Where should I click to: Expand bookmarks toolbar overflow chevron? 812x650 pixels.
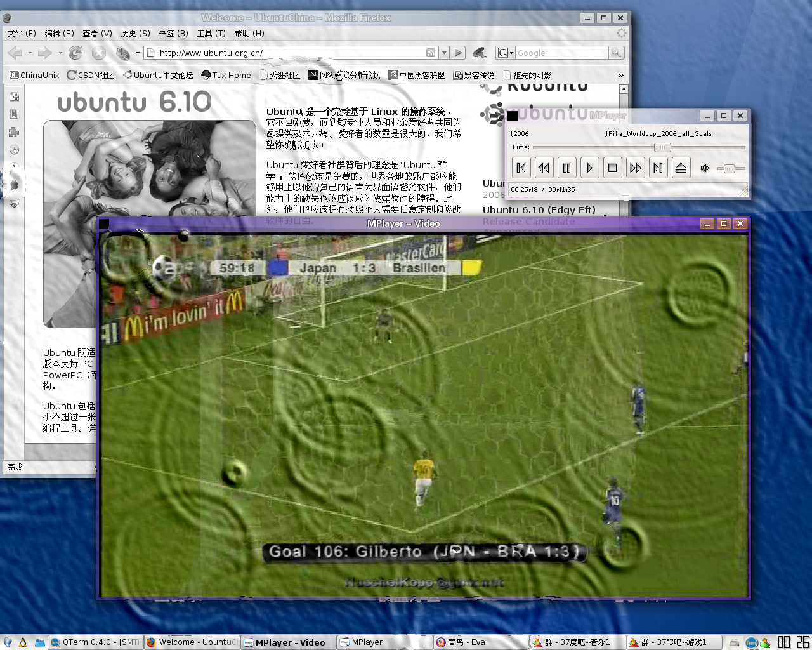pos(620,75)
